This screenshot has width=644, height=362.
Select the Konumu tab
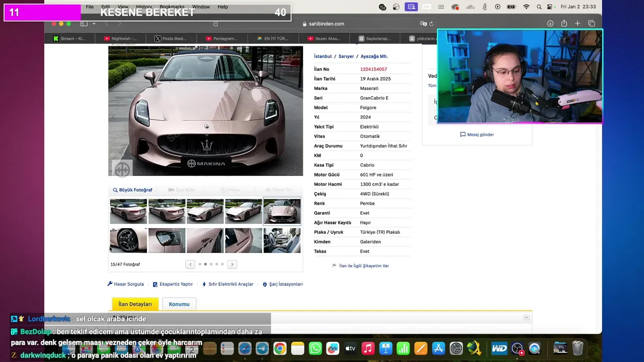[179, 304]
